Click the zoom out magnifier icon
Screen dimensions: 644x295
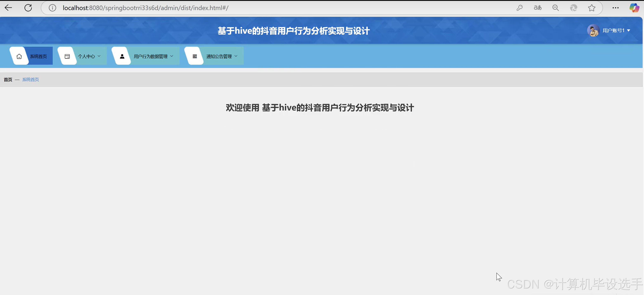(x=555, y=8)
